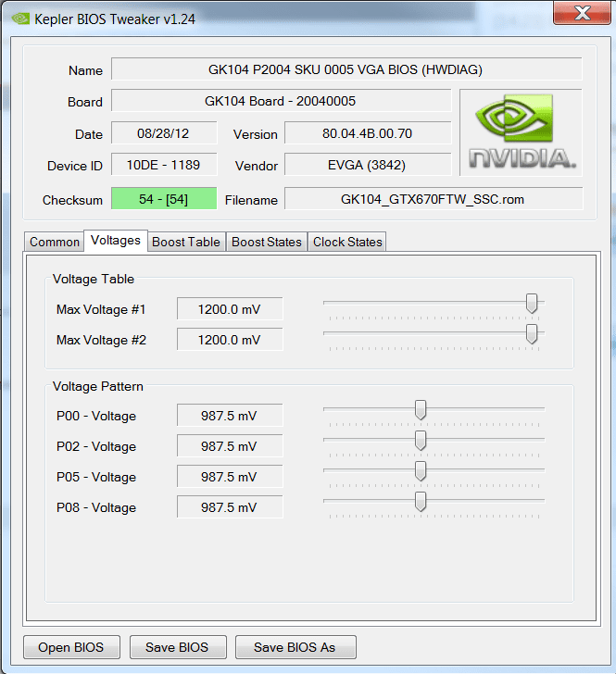616x674 pixels.
Task: Click the Voltage Table group label
Action: click(x=94, y=279)
